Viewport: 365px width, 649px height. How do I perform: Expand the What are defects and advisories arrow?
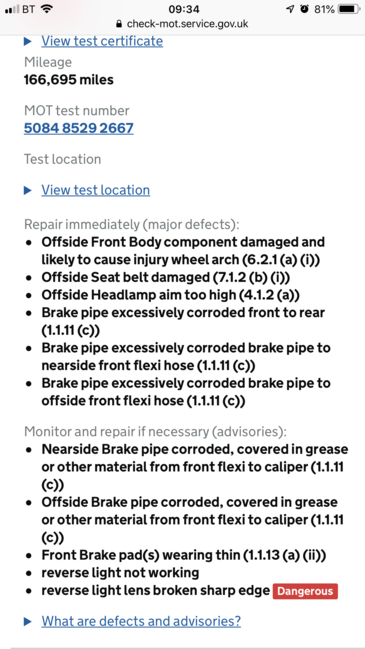[28, 621]
